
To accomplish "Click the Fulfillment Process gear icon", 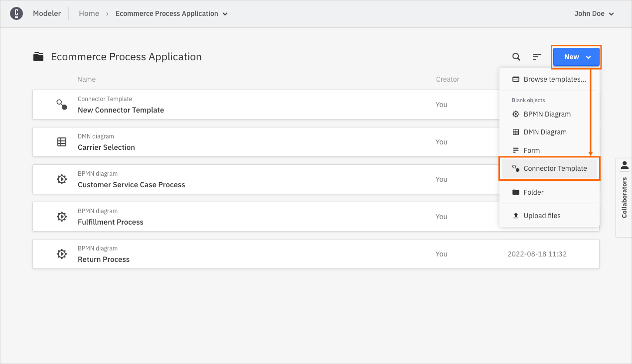I will 62,217.
